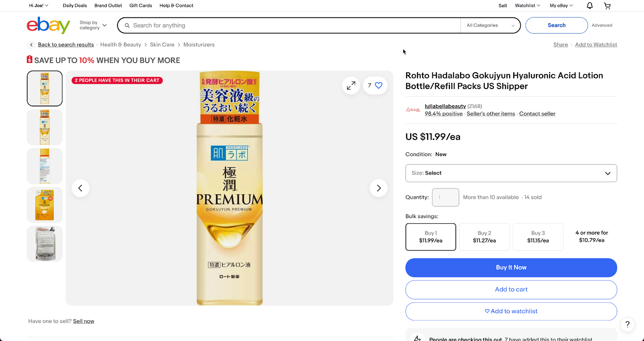This screenshot has width=644, height=341.
Task: Click Add to cart button
Action: coord(511,289)
